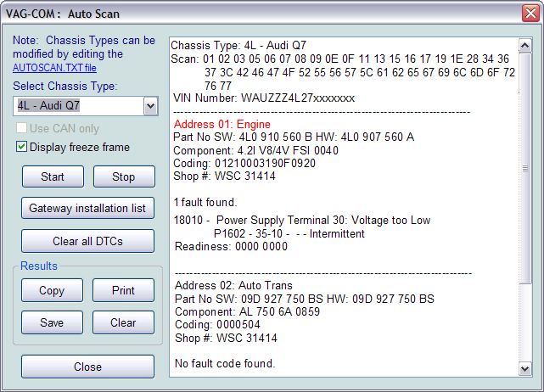
Task: Click the Part No SW: 09D 927 750 BS line
Action: coord(305,299)
